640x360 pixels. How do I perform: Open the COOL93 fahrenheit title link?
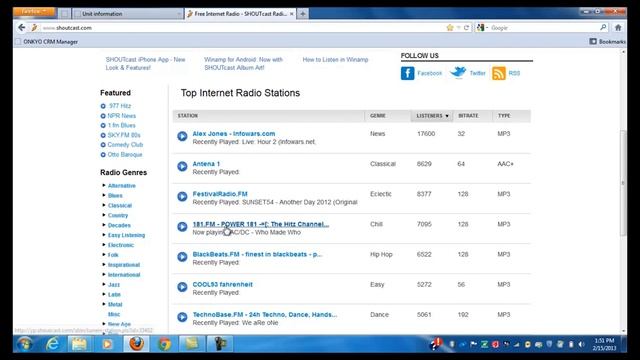click(222, 284)
